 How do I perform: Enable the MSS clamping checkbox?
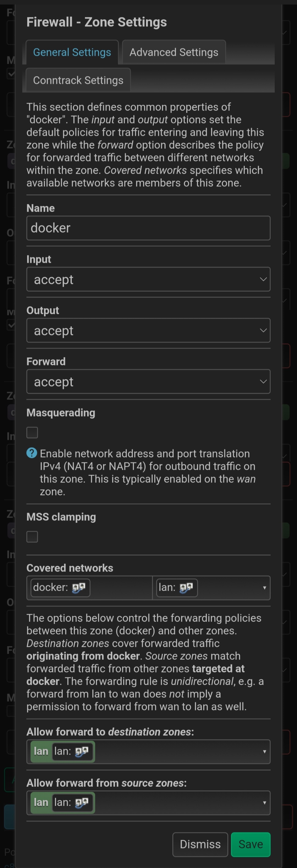point(32,536)
